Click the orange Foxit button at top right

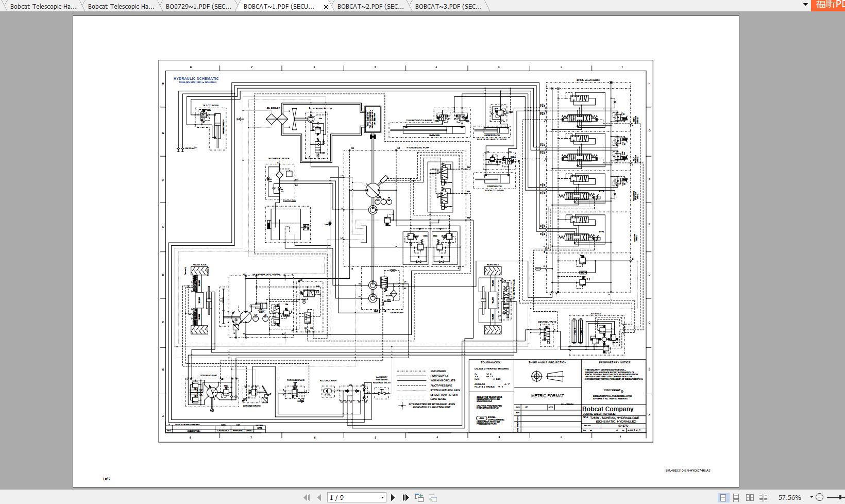(829, 5)
